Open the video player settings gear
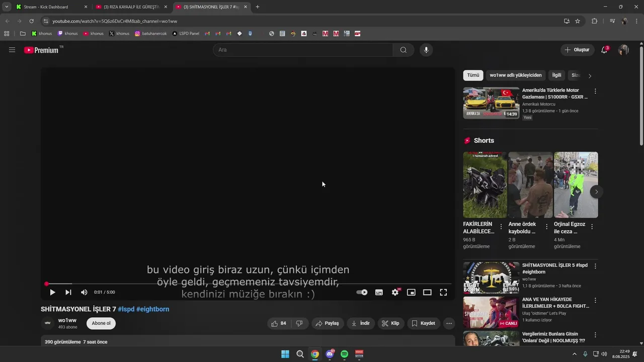The height and width of the screenshot is (362, 644). coord(395,292)
